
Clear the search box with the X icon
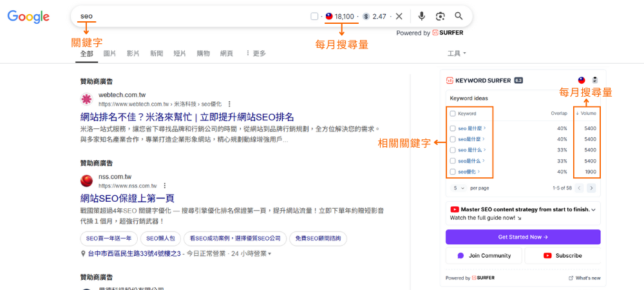(399, 16)
